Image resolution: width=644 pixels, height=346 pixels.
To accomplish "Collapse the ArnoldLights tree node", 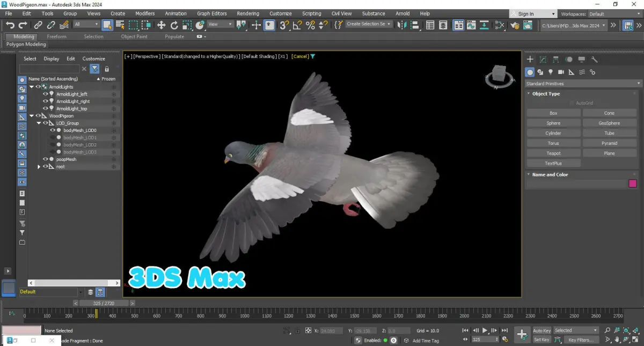I will tap(32, 87).
